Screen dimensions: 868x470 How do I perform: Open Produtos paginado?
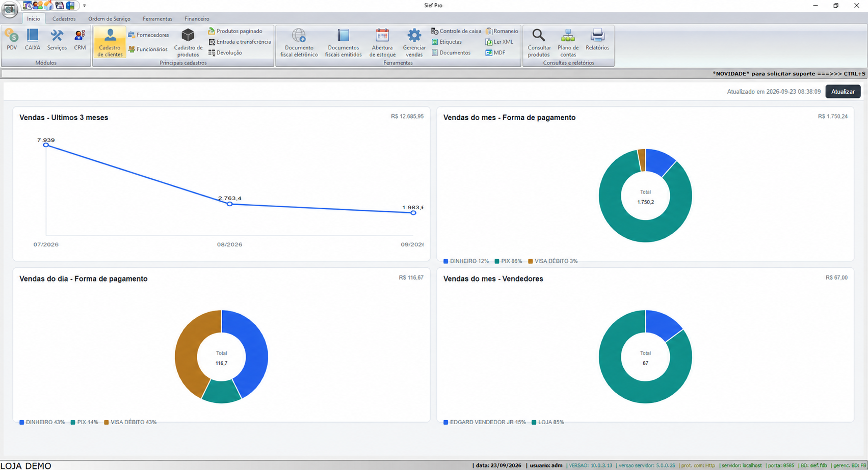(235, 31)
